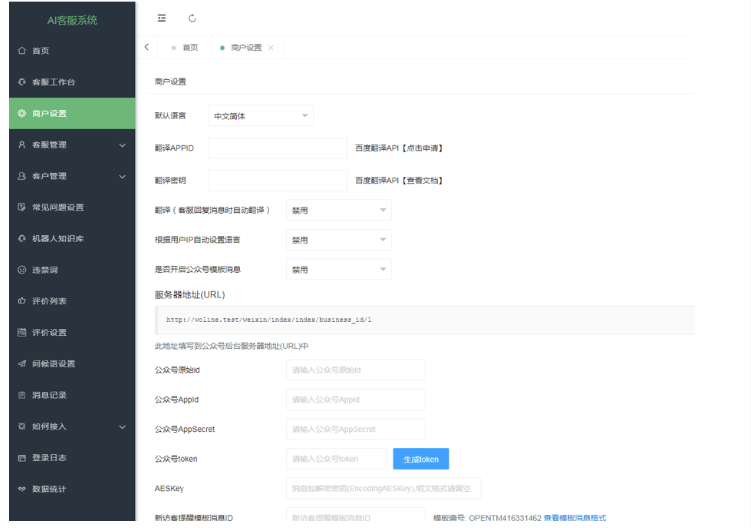Close the 商户设置 tab

[271, 48]
